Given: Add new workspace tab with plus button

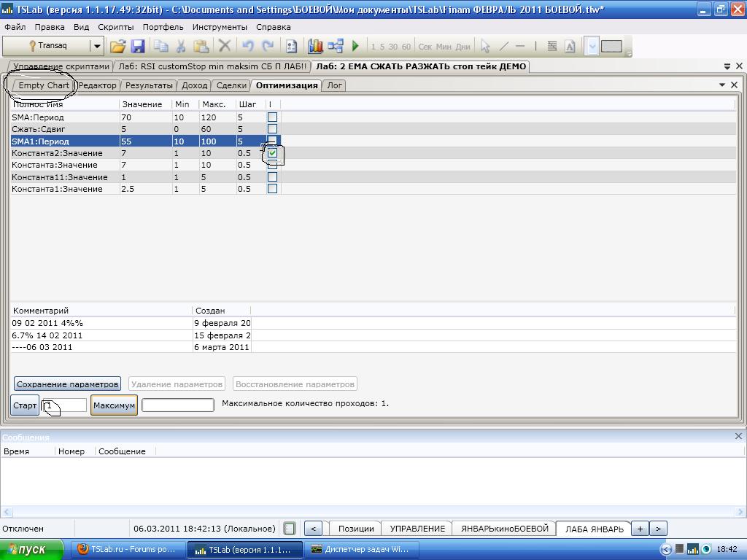Looking at the screenshot, I should click(x=640, y=529).
